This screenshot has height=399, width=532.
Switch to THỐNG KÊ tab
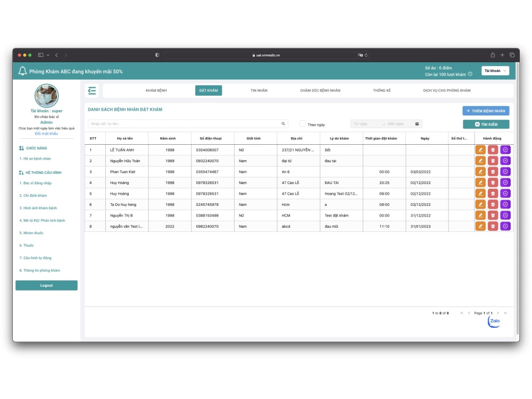coord(381,90)
